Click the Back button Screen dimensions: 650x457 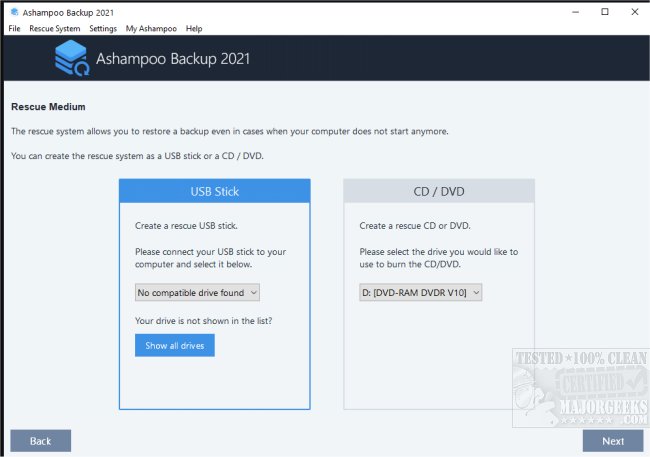[41, 441]
